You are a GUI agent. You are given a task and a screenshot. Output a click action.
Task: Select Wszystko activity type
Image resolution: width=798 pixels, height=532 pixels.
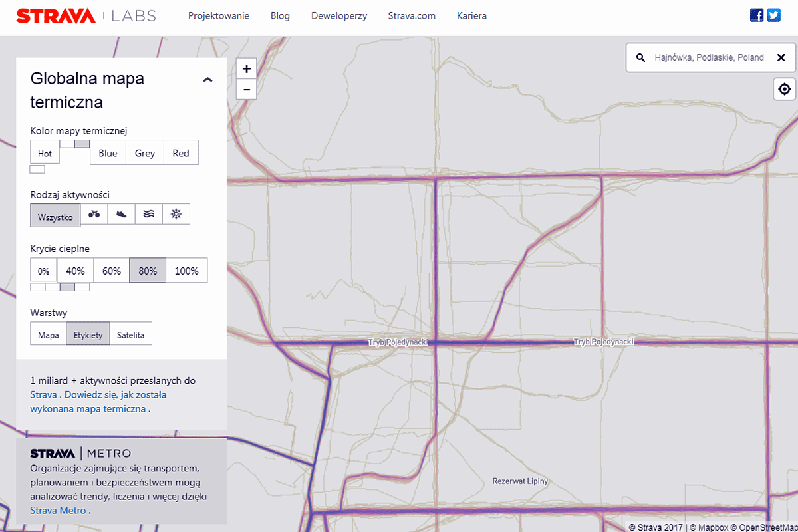click(55, 216)
